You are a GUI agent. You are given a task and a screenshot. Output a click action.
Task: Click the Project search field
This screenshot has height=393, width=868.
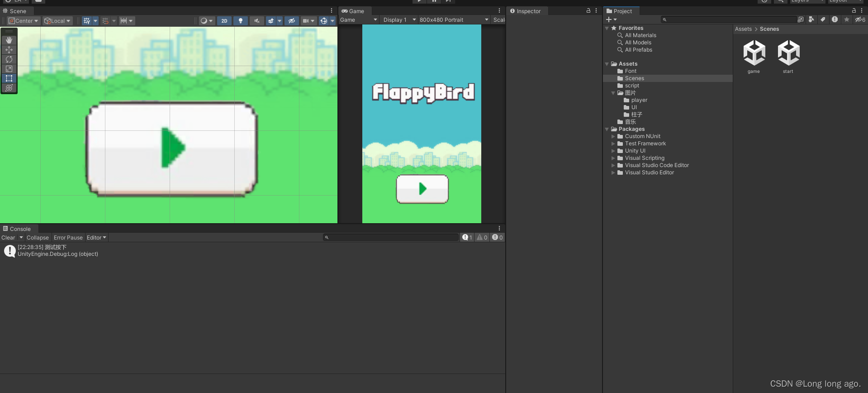[x=729, y=19]
